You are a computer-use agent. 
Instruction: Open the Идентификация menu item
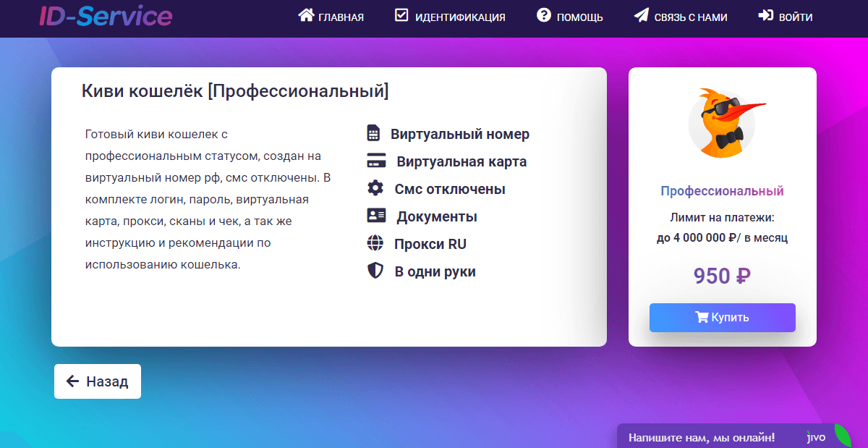pos(460,17)
